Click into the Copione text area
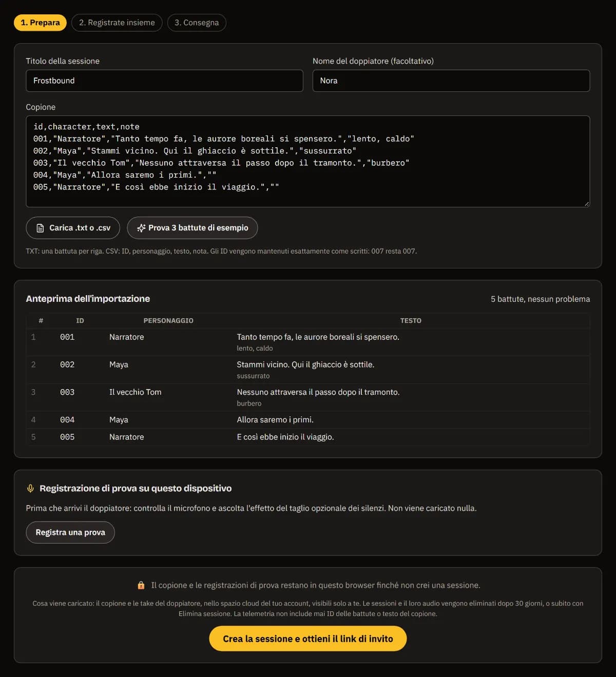Viewport: 616px width, 677px height. point(308,161)
